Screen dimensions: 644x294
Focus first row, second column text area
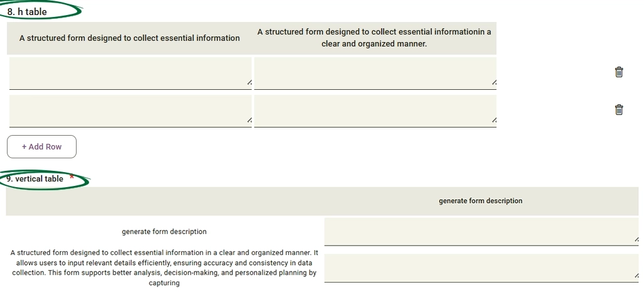(x=375, y=73)
